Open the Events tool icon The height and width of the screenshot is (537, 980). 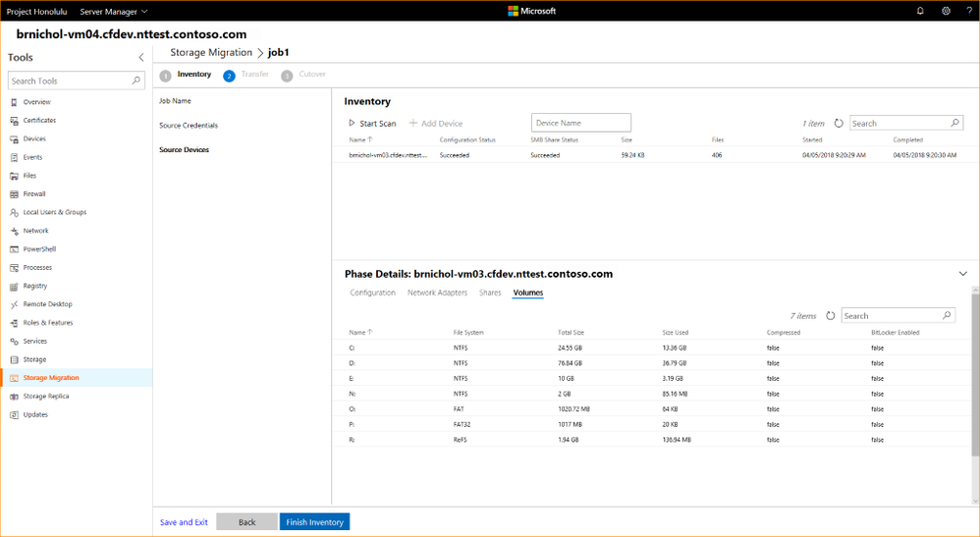[14, 157]
